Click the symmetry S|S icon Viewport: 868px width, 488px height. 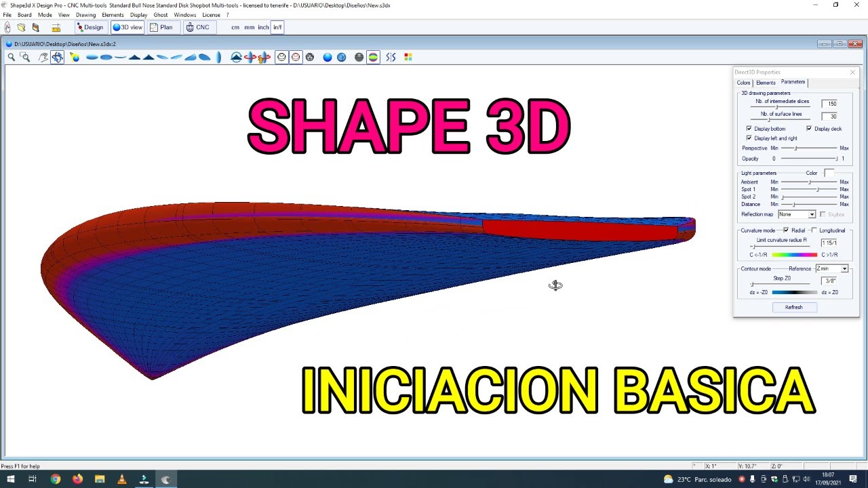(x=391, y=58)
